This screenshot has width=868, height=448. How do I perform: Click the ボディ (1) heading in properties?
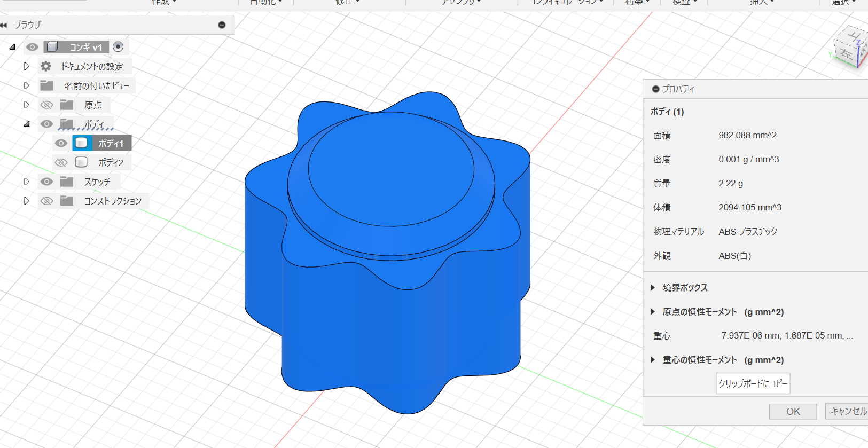click(667, 112)
